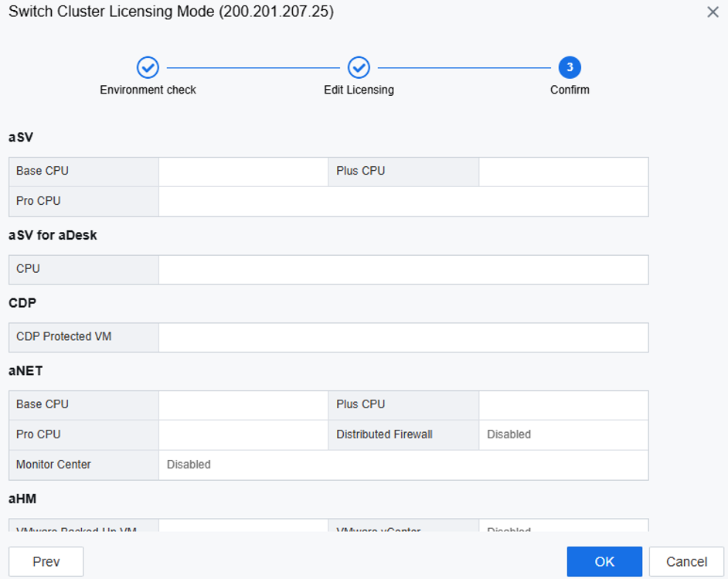Click the aNET section heading

click(26, 370)
